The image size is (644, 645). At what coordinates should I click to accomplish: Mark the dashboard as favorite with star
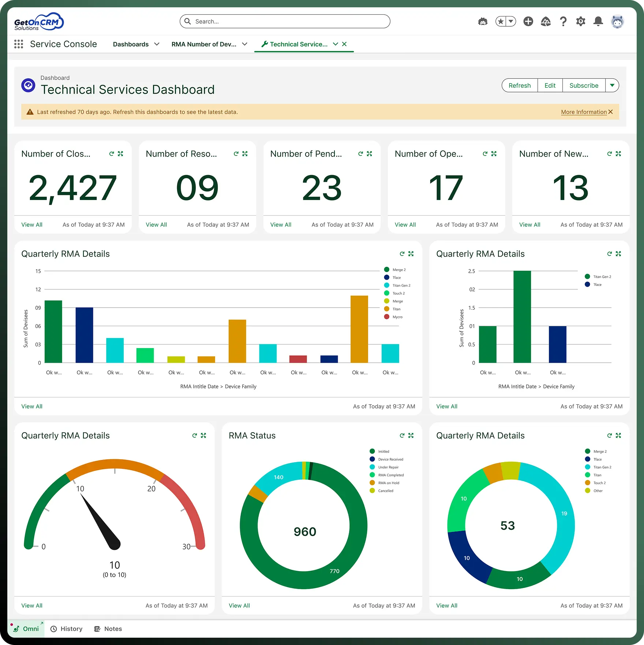tap(500, 21)
